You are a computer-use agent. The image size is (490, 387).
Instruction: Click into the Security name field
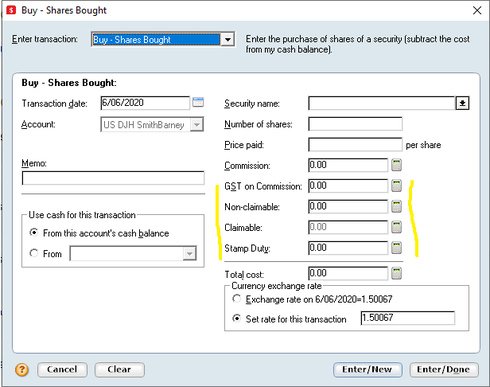click(382, 103)
